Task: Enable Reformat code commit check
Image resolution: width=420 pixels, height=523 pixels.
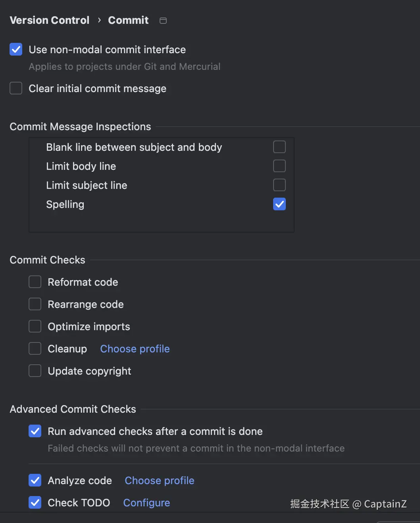Action: tap(35, 282)
